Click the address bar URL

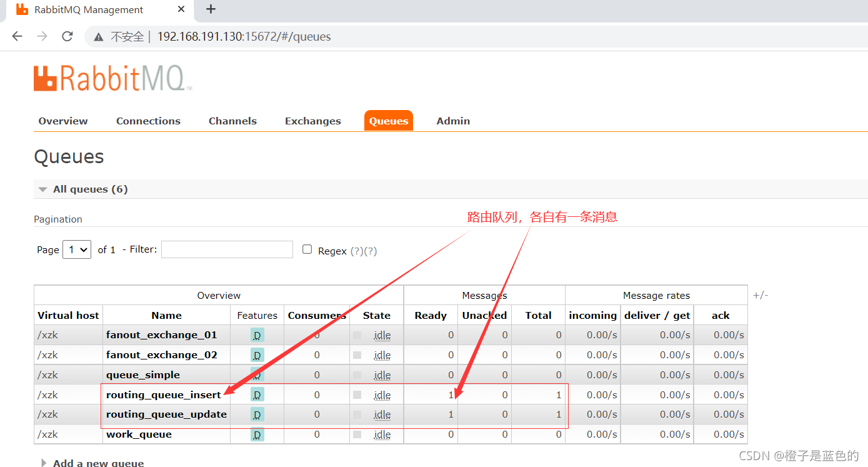244,37
